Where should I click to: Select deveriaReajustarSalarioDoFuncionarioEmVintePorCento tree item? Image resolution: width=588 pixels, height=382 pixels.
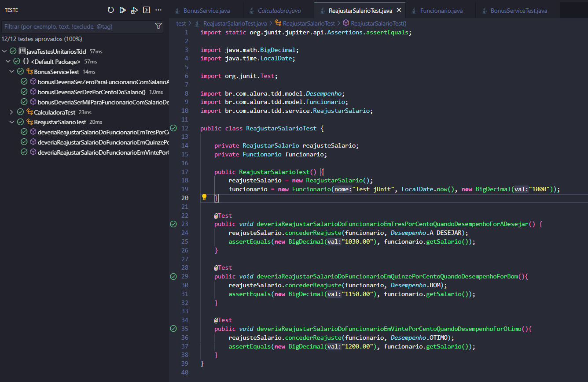(x=85, y=152)
